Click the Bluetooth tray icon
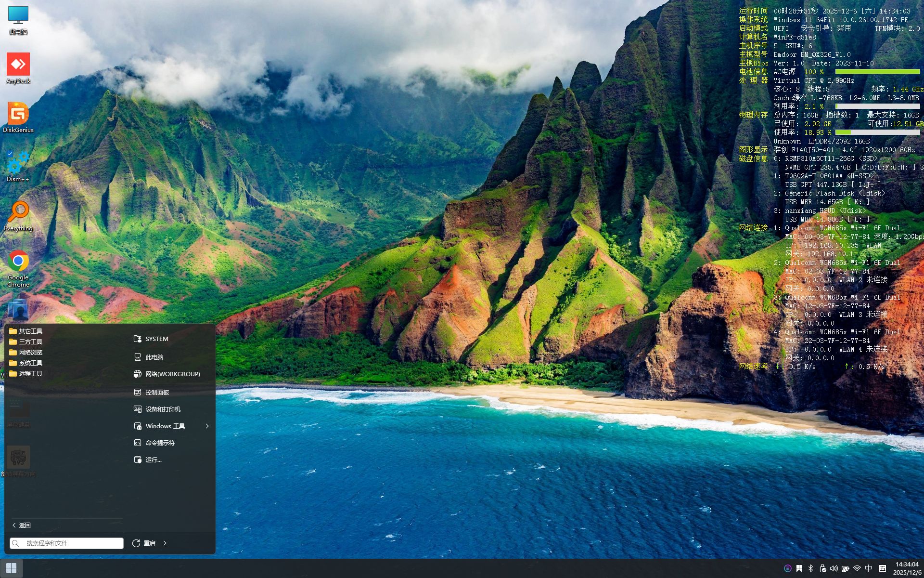The height and width of the screenshot is (578, 924). (x=810, y=568)
